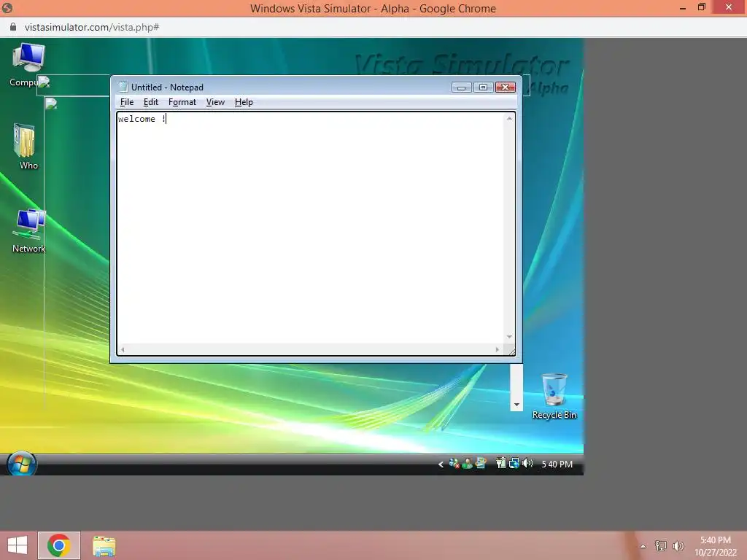Open the File menu in Notepad

tap(127, 102)
